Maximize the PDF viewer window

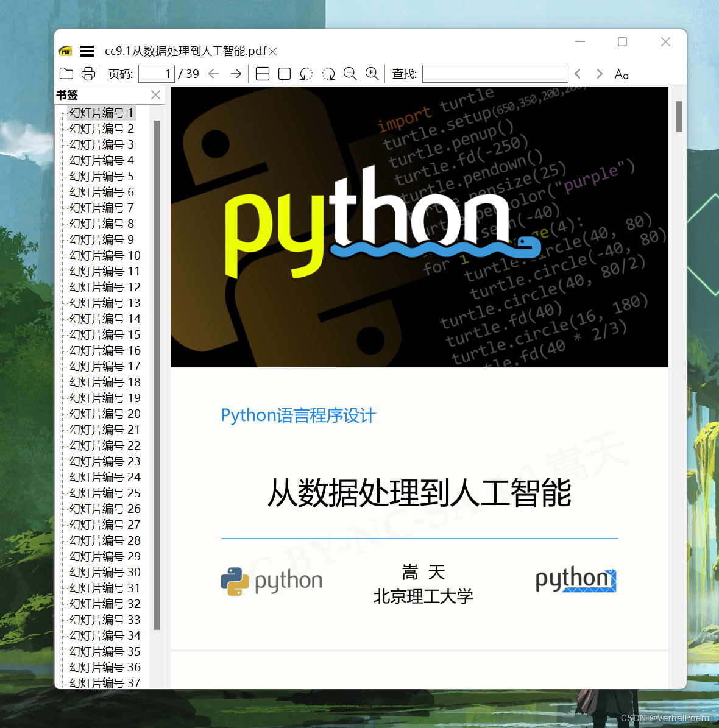click(622, 42)
